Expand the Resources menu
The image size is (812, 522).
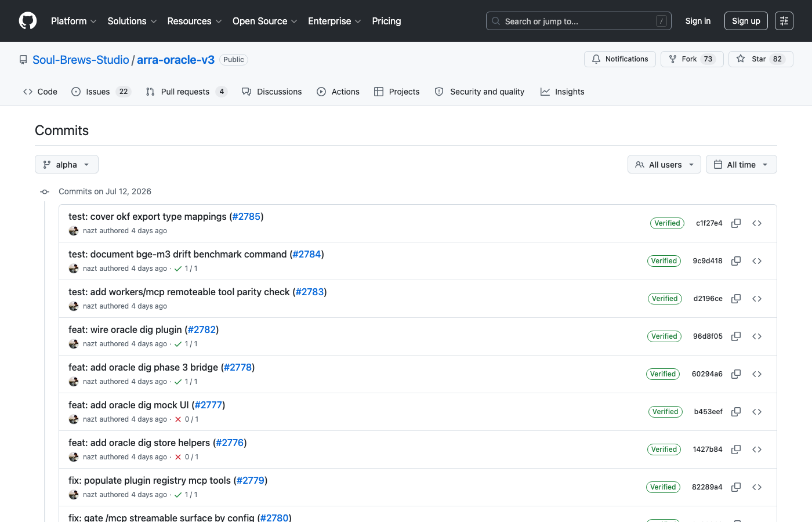194,21
